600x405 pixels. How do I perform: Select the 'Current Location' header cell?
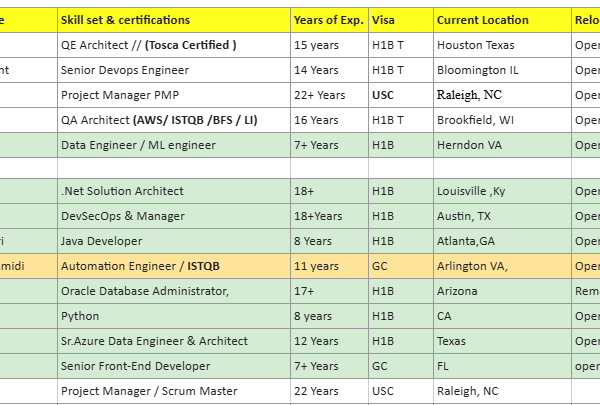[x=499, y=20]
